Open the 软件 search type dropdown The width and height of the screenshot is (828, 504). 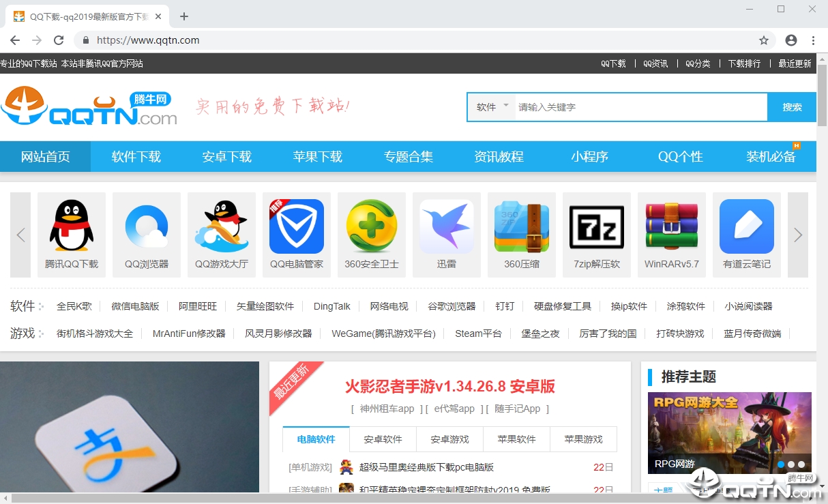coord(492,107)
